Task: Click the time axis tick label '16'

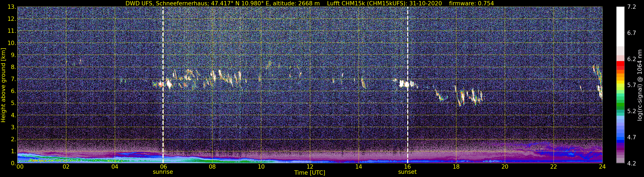Action: (x=407, y=167)
